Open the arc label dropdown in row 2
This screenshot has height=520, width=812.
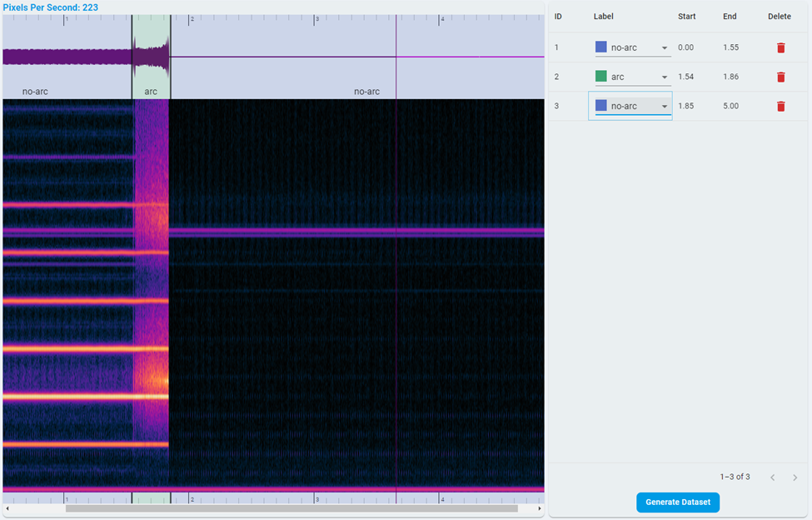[x=664, y=77]
